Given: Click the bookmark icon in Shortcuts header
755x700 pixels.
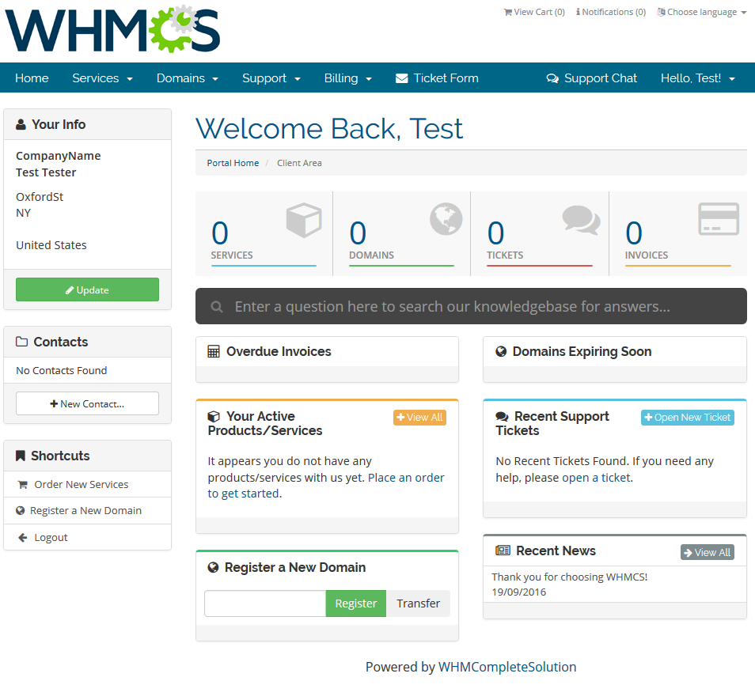Looking at the screenshot, I should tap(21, 456).
